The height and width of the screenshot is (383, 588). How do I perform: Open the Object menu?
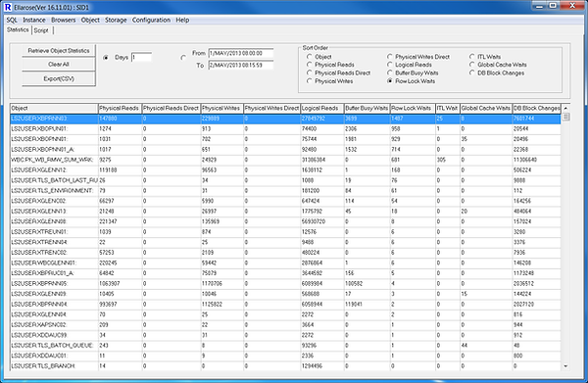point(90,20)
